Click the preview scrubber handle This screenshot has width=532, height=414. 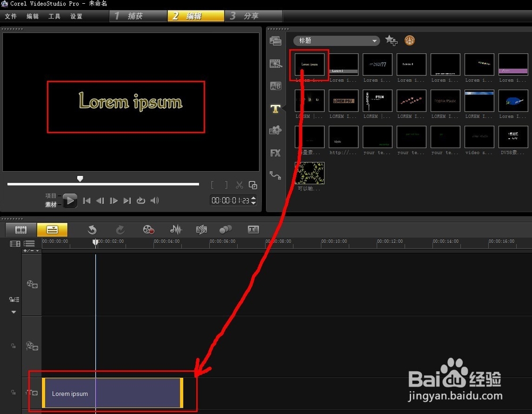(80, 179)
